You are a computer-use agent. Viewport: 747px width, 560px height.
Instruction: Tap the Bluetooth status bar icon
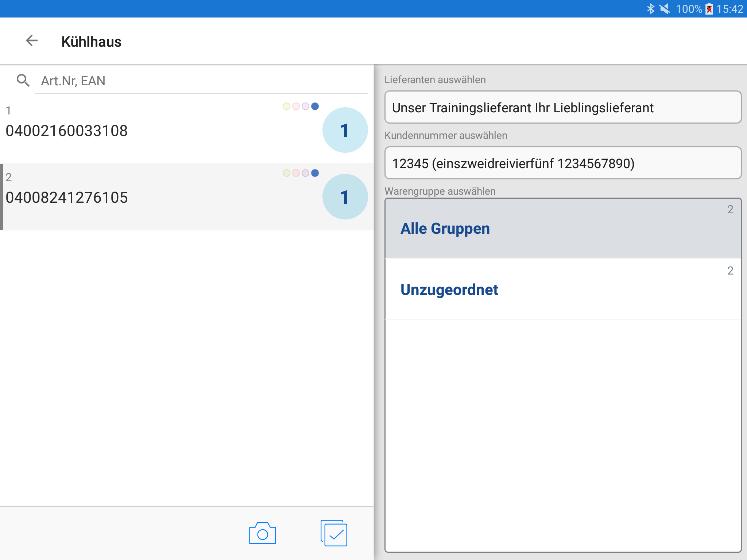point(650,9)
